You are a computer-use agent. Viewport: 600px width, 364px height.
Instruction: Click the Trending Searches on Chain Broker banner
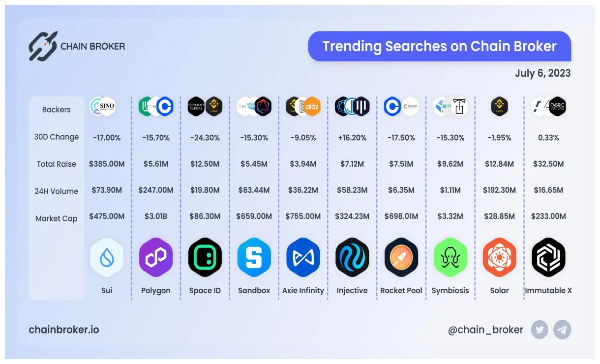439,46
